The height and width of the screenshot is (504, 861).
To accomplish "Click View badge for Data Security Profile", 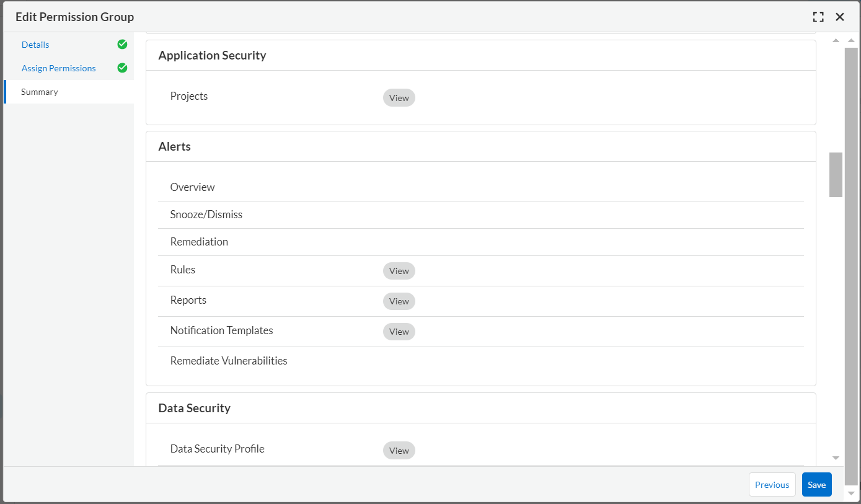I will click(399, 451).
